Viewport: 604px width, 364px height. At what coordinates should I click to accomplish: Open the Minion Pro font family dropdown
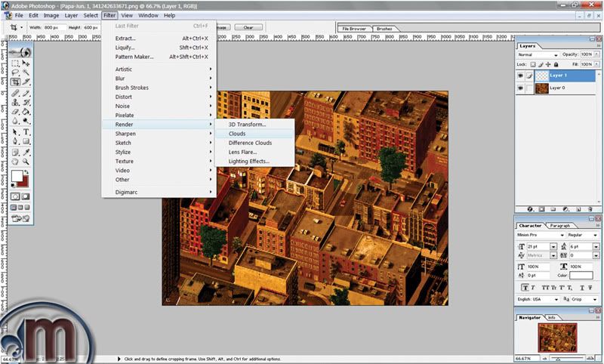point(541,236)
